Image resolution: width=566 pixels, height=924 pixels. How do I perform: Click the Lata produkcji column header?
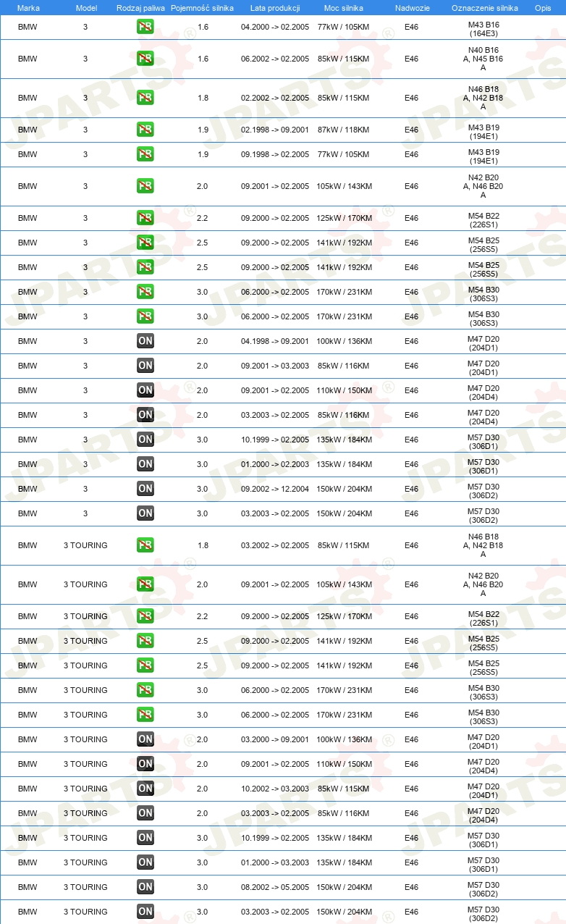coord(274,8)
